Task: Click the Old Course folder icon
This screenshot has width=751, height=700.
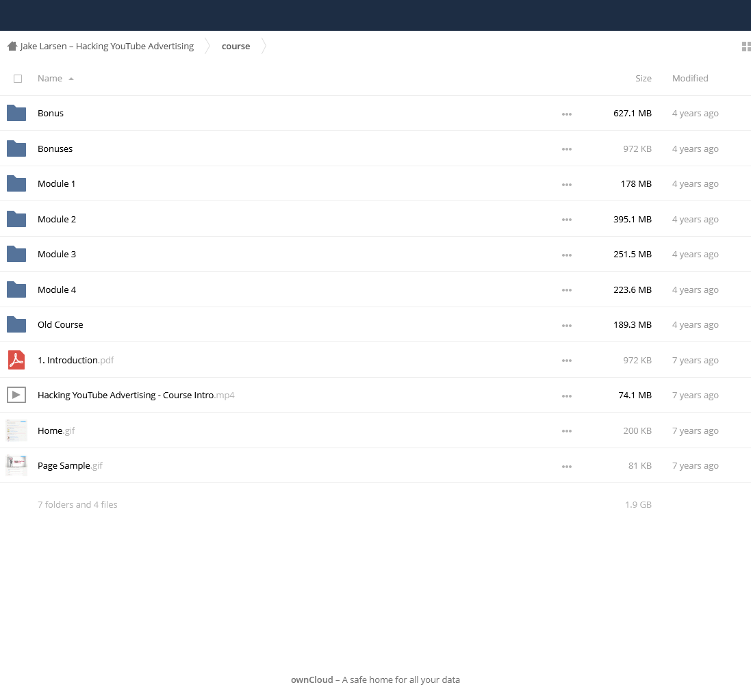Action: [16, 324]
